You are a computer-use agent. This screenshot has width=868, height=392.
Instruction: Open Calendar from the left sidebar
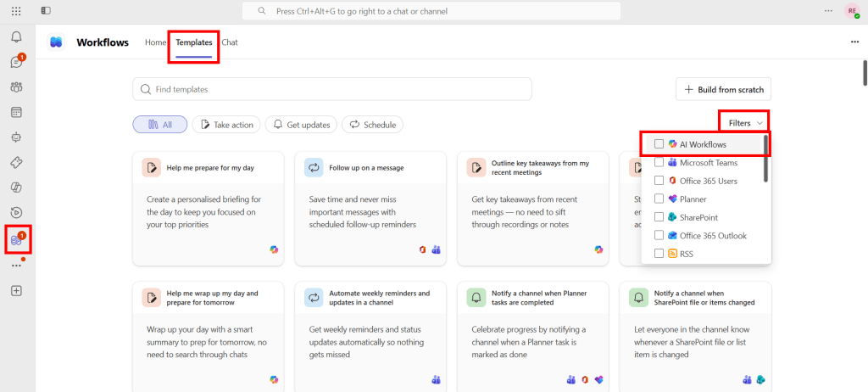click(x=17, y=113)
